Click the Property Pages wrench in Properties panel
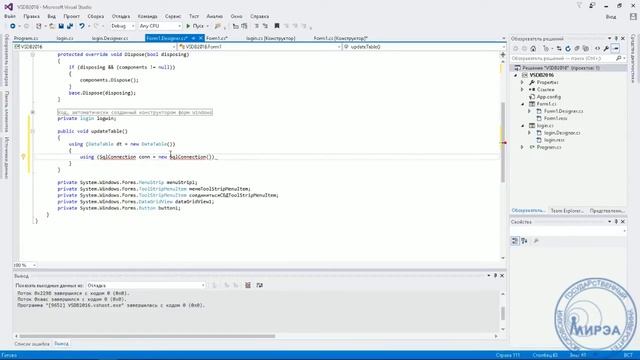 [536, 241]
